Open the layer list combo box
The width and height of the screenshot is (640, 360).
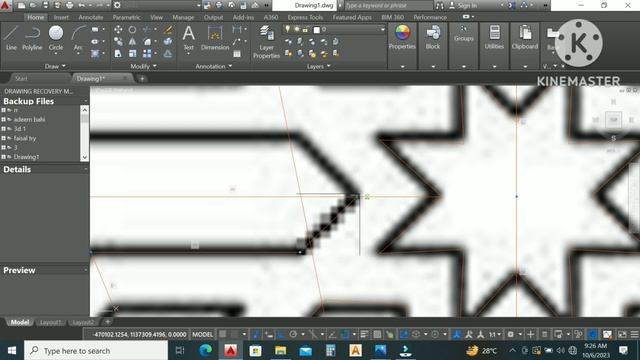[x=334, y=29]
